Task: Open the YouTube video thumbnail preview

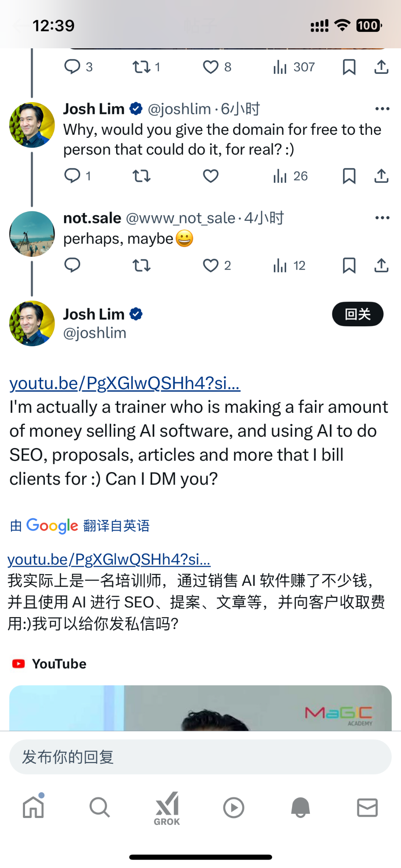Action: [x=200, y=708]
